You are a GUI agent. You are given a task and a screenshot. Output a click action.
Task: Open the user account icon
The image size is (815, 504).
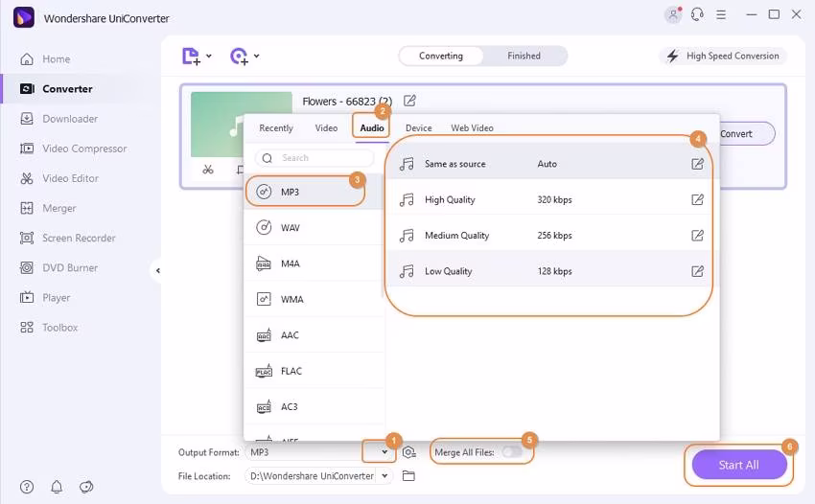[673, 14]
